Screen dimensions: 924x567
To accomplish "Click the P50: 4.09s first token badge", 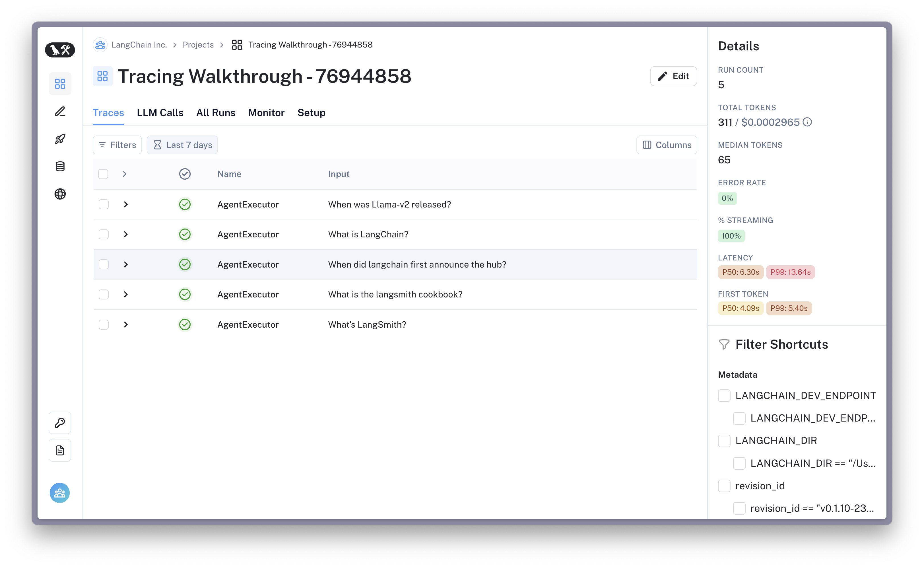I will pyautogui.click(x=741, y=309).
